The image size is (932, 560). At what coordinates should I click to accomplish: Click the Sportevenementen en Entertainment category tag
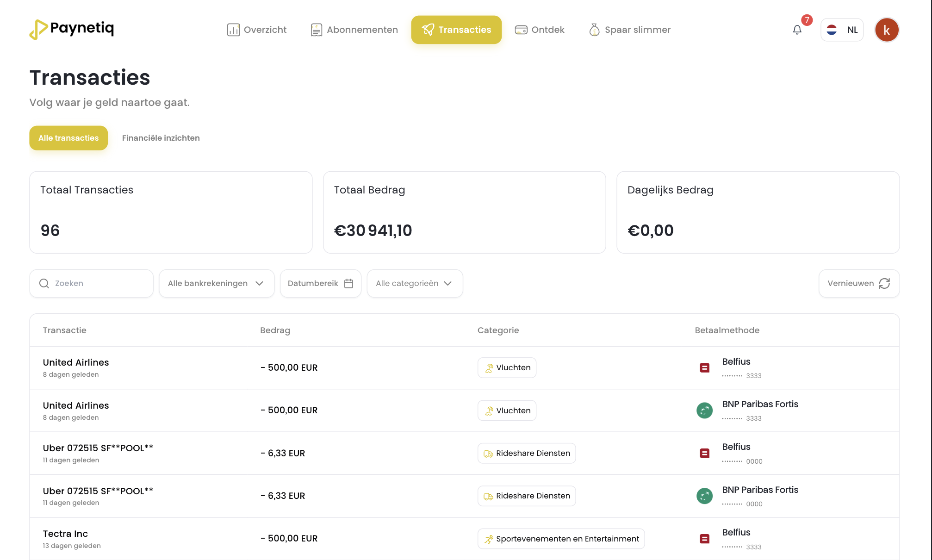(561, 539)
